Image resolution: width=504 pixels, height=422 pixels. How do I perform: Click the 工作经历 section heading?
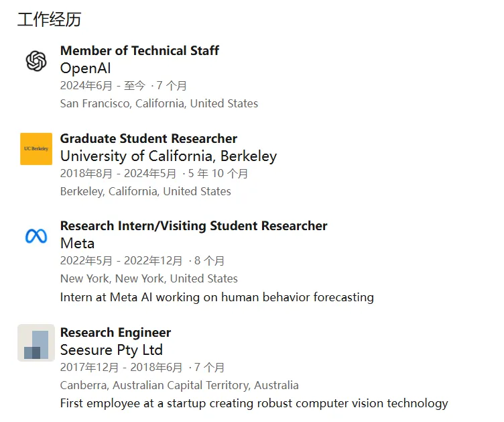[49, 19]
